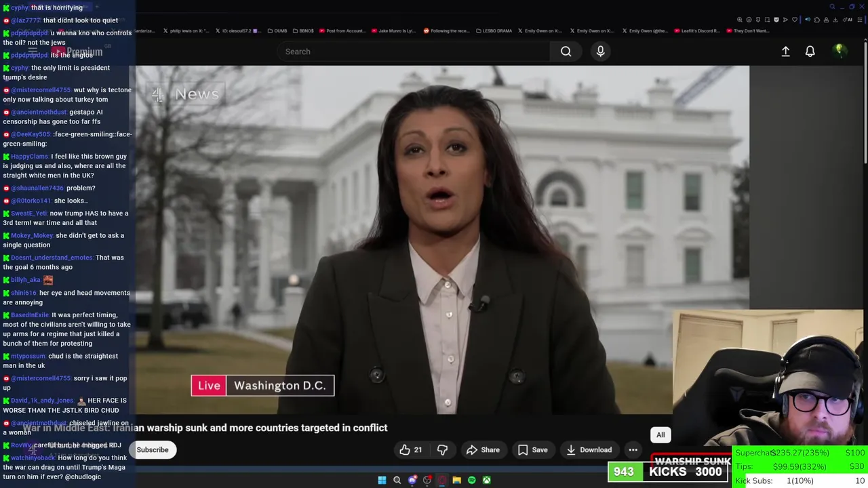Open the three-dot more actions menu
868x488 pixels.
[633, 449]
